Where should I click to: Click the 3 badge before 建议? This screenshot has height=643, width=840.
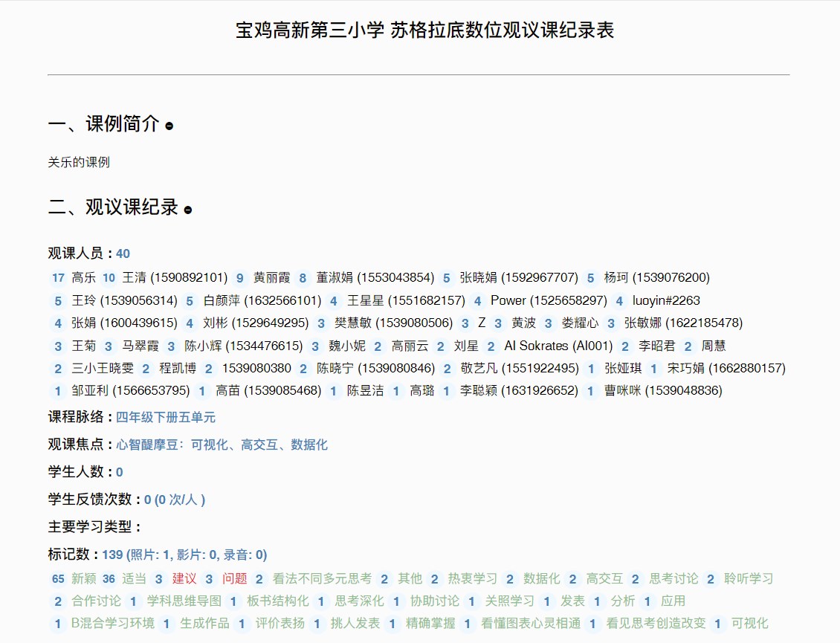pyautogui.click(x=158, y=579)
